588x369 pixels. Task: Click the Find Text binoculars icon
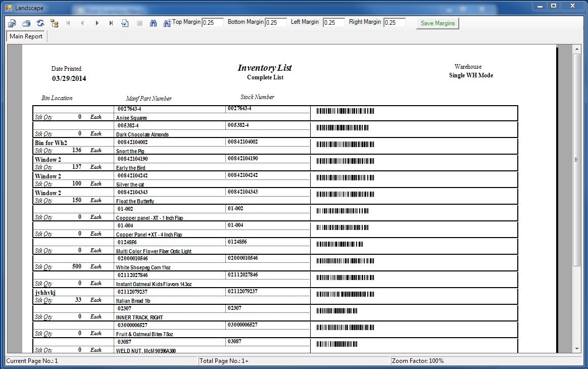coord(154,23)
